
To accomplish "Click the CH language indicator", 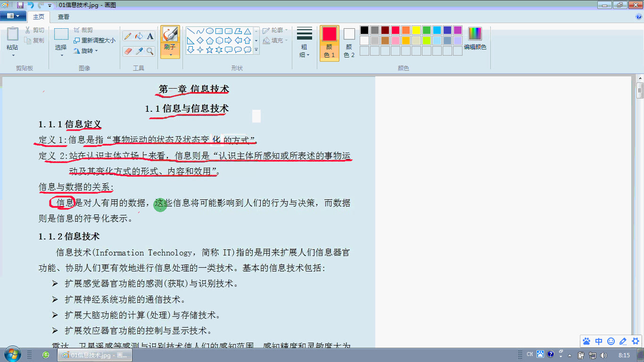I will pos(530,354).
